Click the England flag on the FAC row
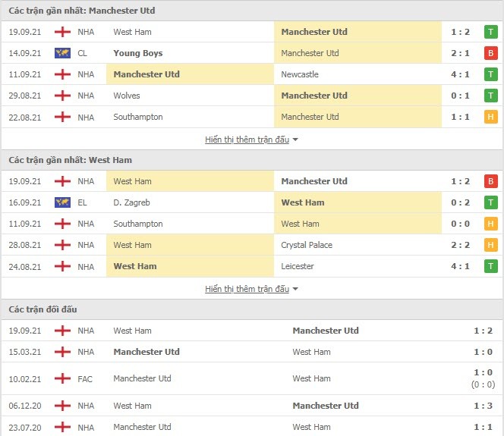The width and height of the screenshot is (504, 436). pyautogui.click(x=63, y=378)
